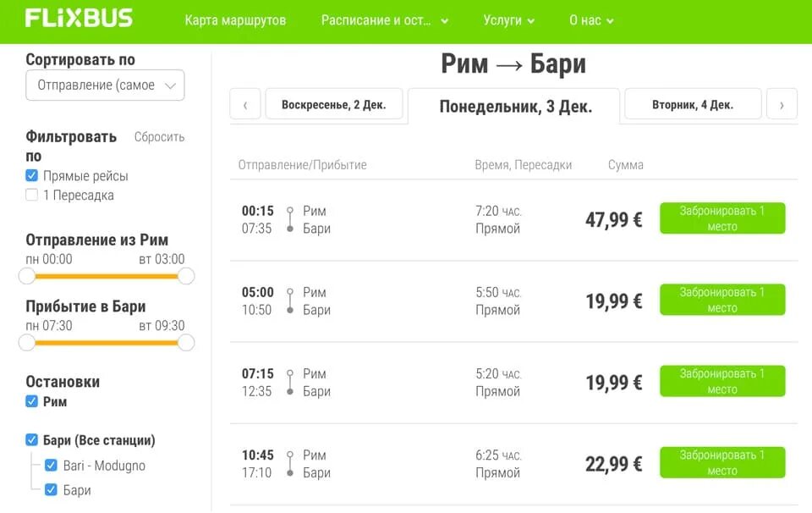This screenshot has width=812, height=513.
Task: Click route stops icon for 07:15 trip
Action: coord(290,382)
